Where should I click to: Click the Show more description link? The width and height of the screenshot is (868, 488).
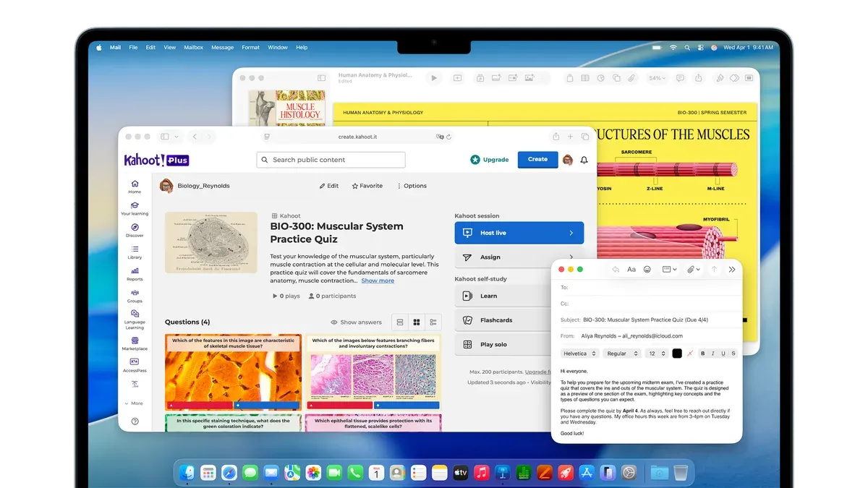(x=378, y=281)
